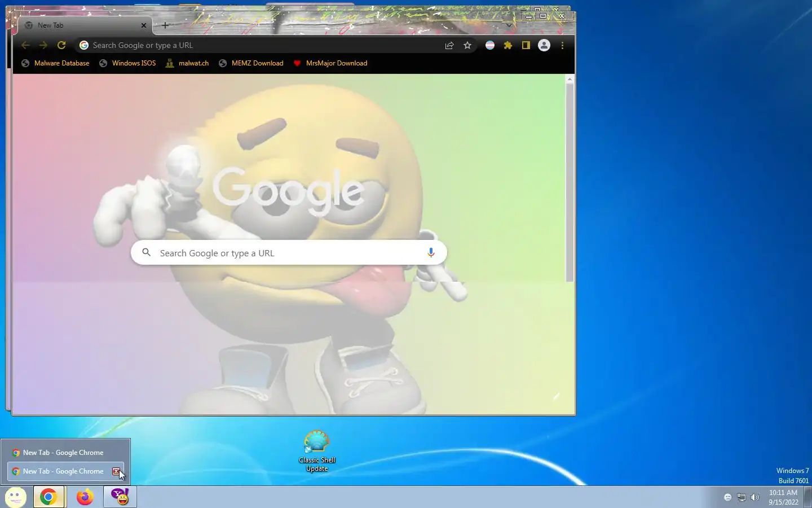Click the Chrome taskbar button
Screen dimensions: 812x508
(x=48, y=497)
